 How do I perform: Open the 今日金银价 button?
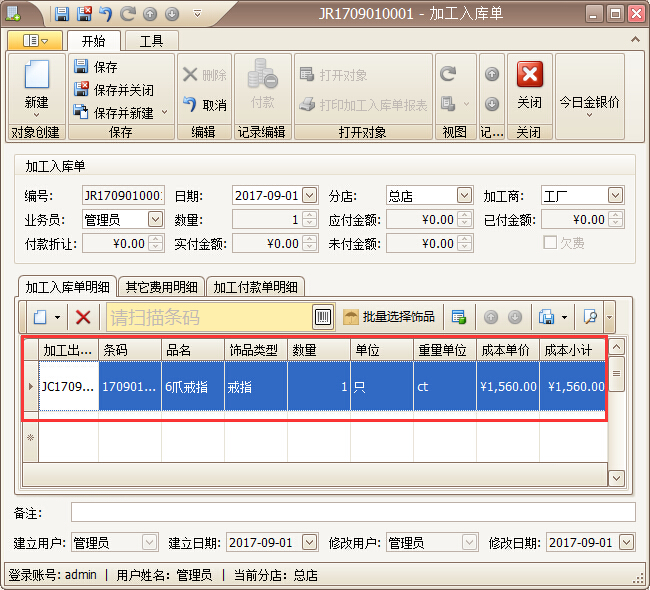pos(589,102)
